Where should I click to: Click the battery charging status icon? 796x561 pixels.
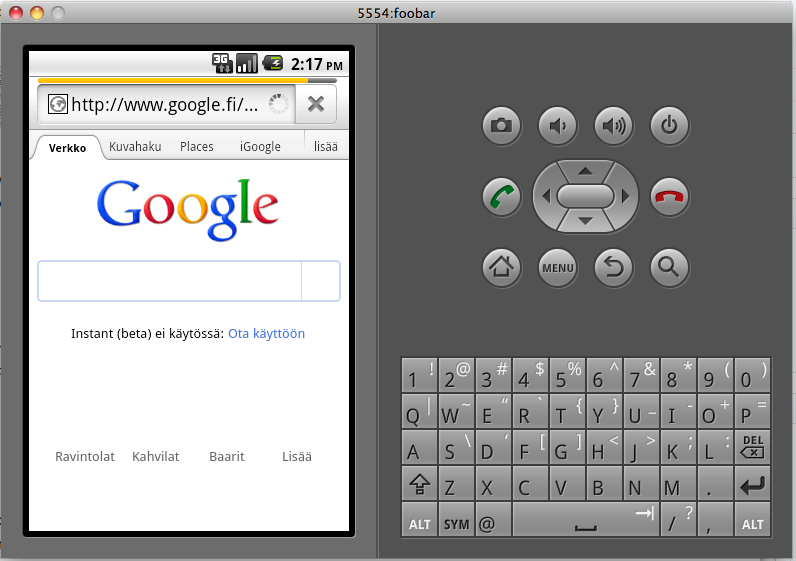273,63
